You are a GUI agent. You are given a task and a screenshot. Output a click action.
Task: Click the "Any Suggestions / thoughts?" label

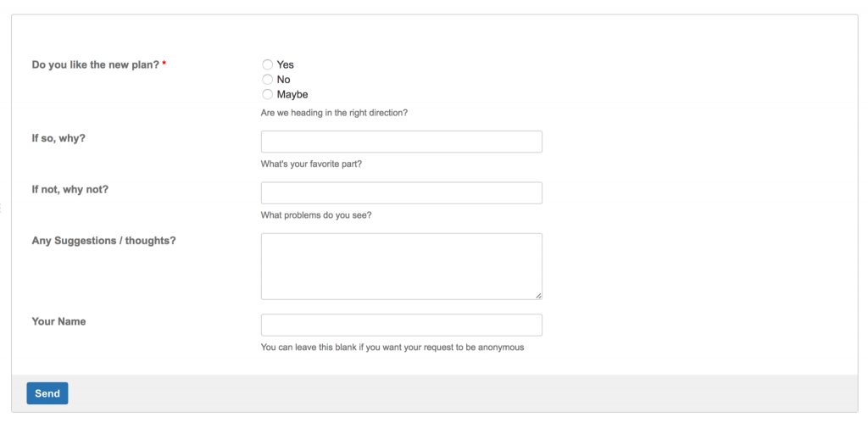(103, 241)
